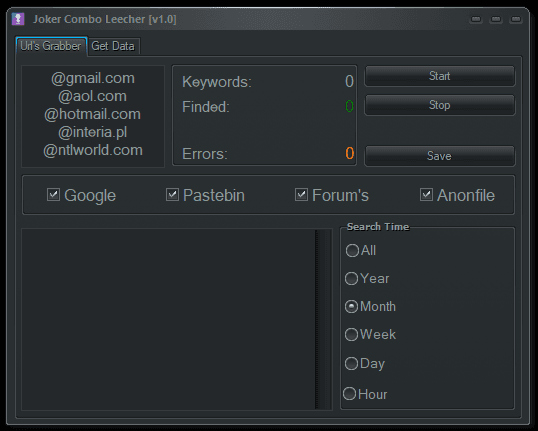
Task: Toggle the Anonfile checkbox
Action: (x=426, y=195)
